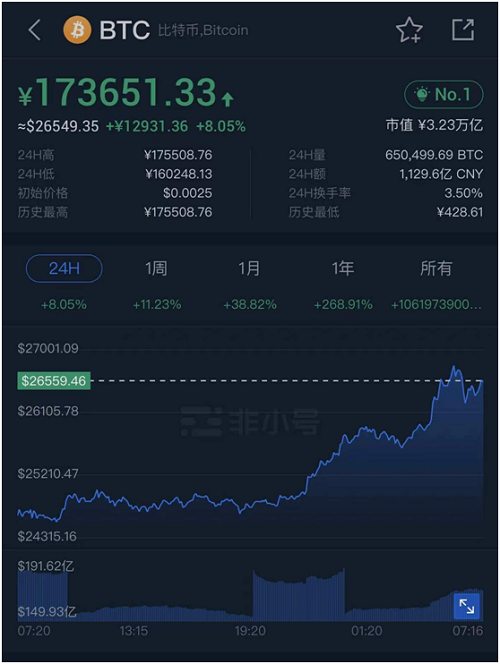500x664 pixels.
Task: Tap the +268.91% yearly change
Action: (343, 304)
